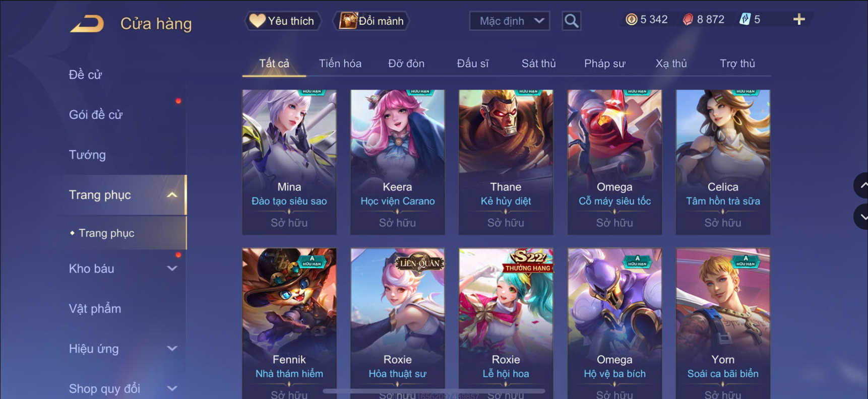Open the search magnifier icon
This screenshot has height=399, width=868.
tap(571, 21)
